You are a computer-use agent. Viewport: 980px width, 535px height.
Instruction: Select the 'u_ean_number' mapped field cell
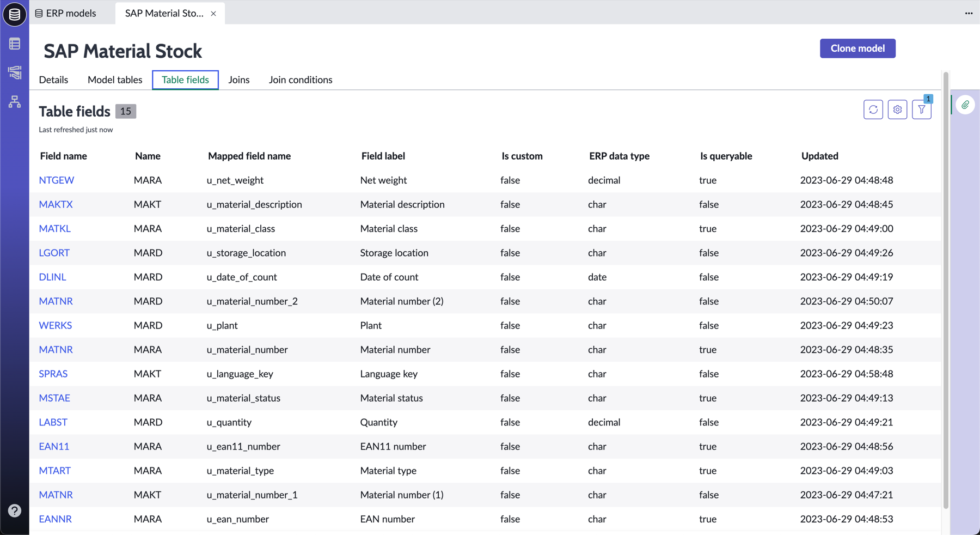pyautogui.click(x=238, y=519)
